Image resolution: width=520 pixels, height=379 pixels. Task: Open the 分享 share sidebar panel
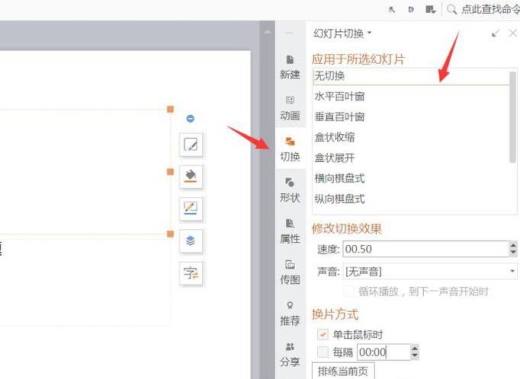point(290,355)
